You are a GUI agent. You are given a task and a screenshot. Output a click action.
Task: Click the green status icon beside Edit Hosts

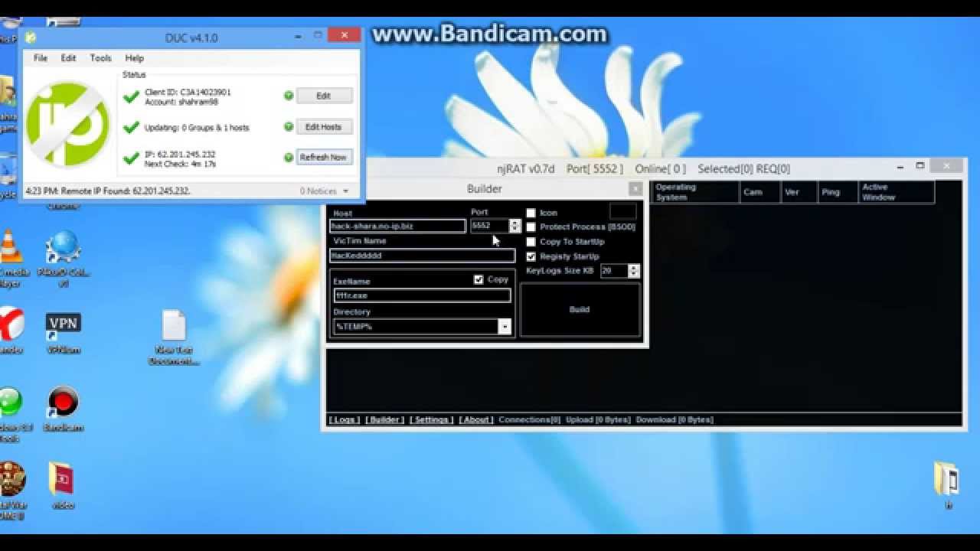pos(289,127)
